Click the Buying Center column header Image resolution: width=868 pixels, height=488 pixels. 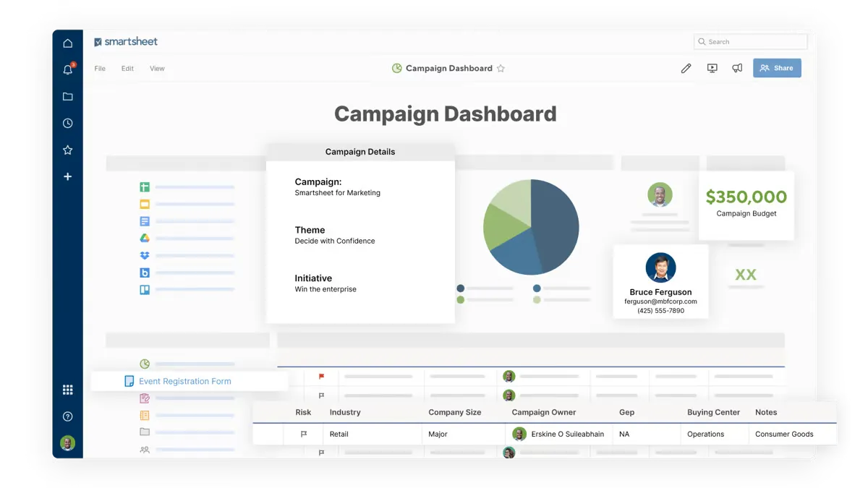click(713, 412)
